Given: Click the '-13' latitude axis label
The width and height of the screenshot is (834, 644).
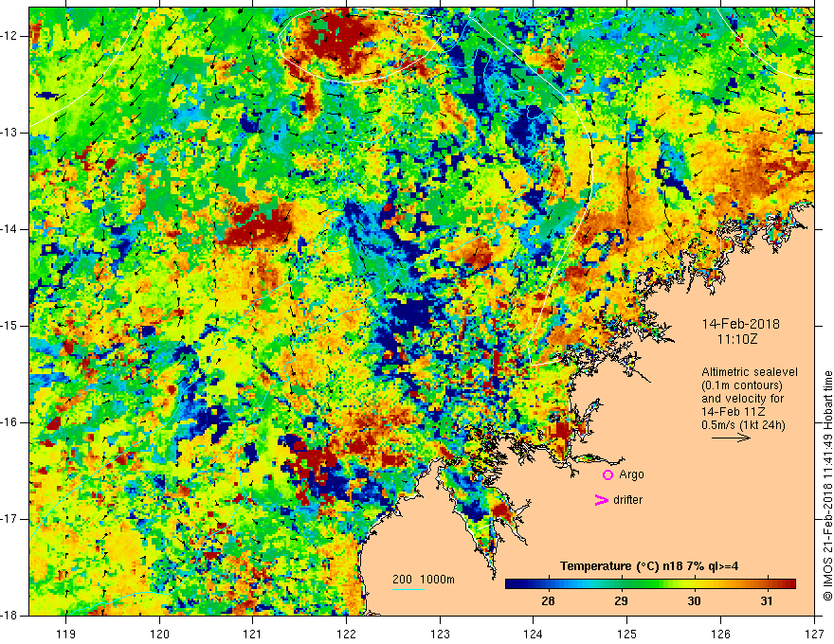Looking at the screenshot, I should click(9, 133).
